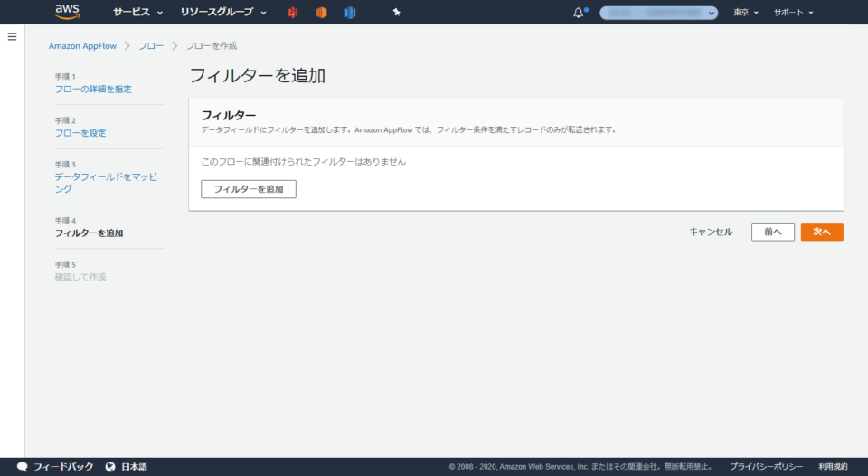Viewport: 868px width, 476px height.
Task: Open the notifications bell icon
Action: click(x=579, y=12)
